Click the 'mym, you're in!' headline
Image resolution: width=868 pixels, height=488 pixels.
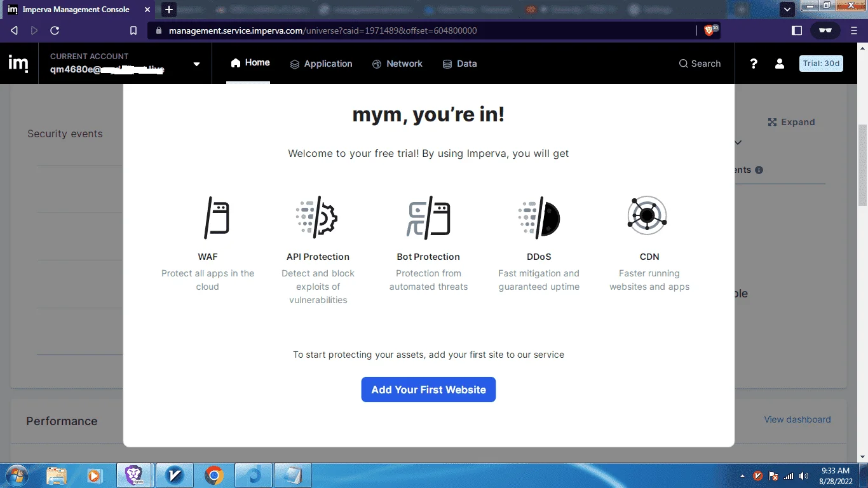(428, 114)
